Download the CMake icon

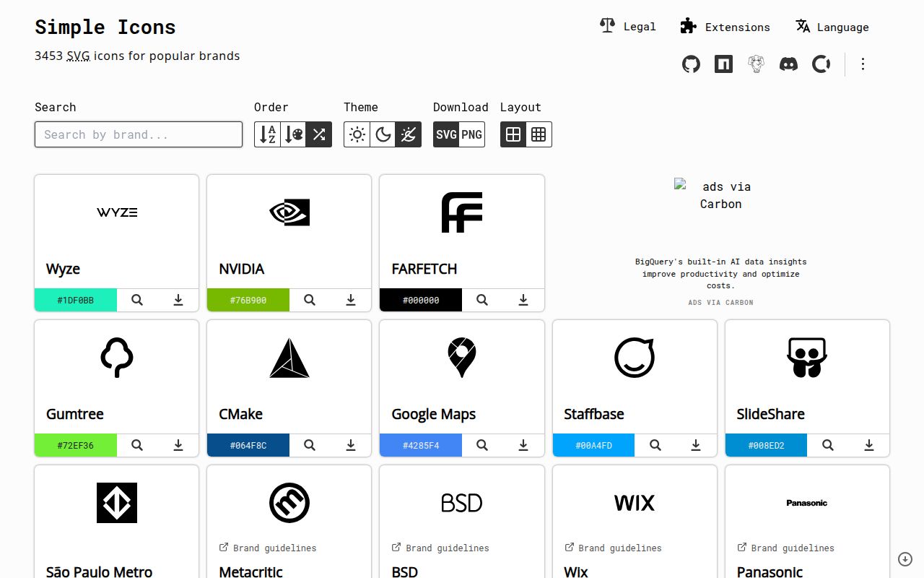pos(351,445)
